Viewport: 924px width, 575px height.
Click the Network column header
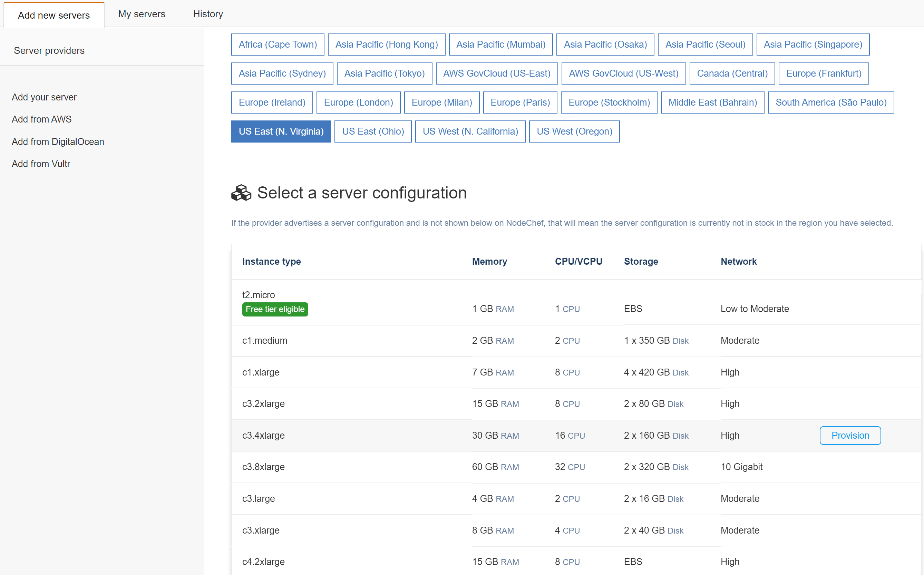point(738,262)
